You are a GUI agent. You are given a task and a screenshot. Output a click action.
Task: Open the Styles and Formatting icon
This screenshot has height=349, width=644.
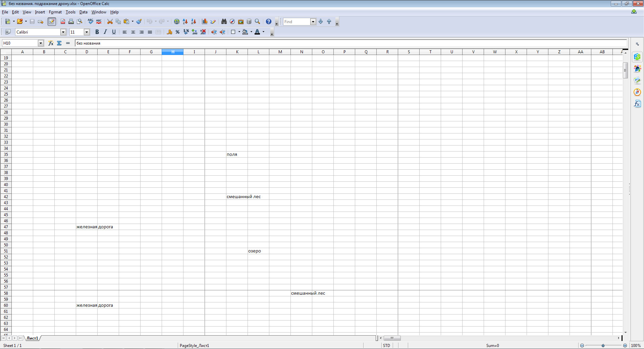point(8,32)
